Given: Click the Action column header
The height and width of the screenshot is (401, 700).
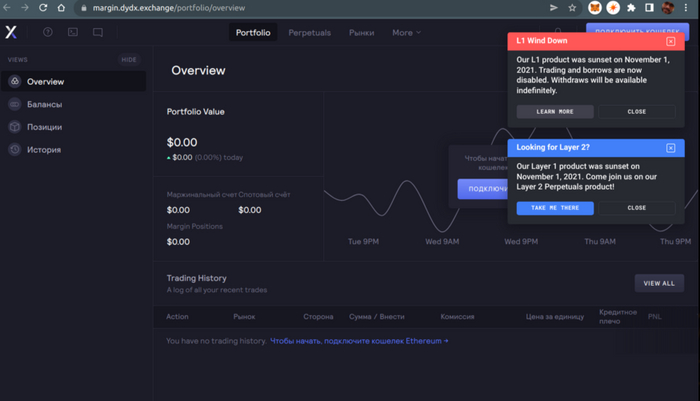Looking at the screenshot, I should coord(177,317).
